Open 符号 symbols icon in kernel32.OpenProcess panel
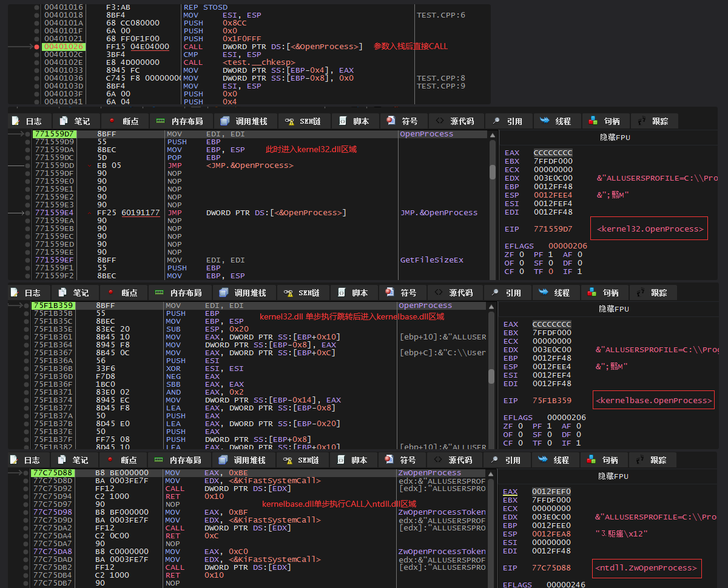 (391, 121)
